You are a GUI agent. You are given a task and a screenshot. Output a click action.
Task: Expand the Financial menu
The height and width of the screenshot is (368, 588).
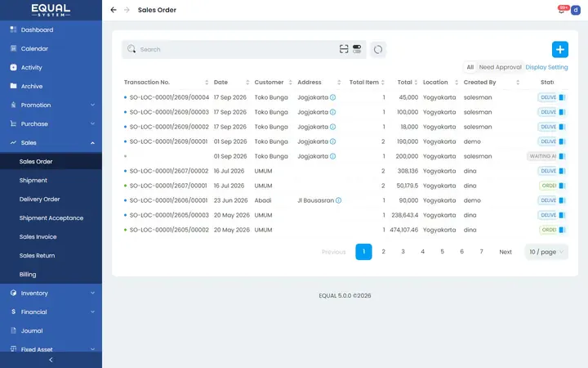[x=51, y=312]
